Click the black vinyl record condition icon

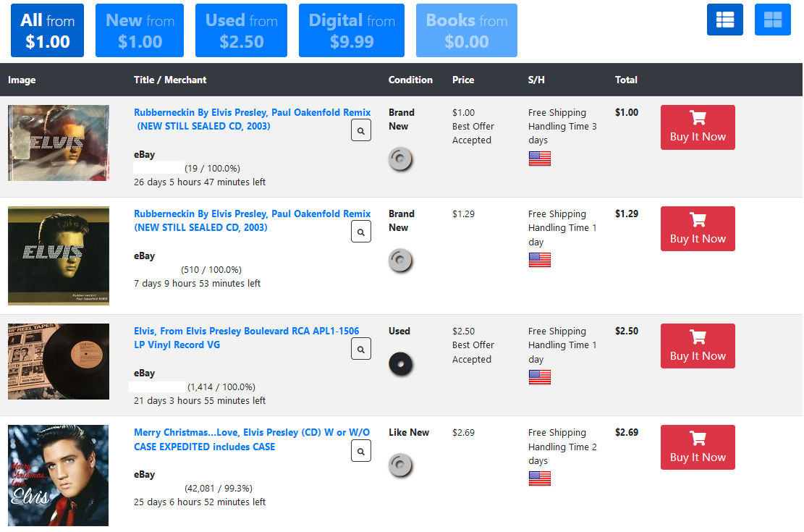[399, 363]
